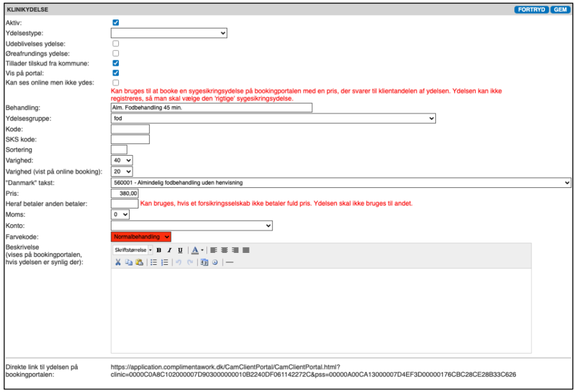575x392 pixels.
Task: Expand the Ydelsesgruppe dropdown showing fod
Action: (273, 118)
